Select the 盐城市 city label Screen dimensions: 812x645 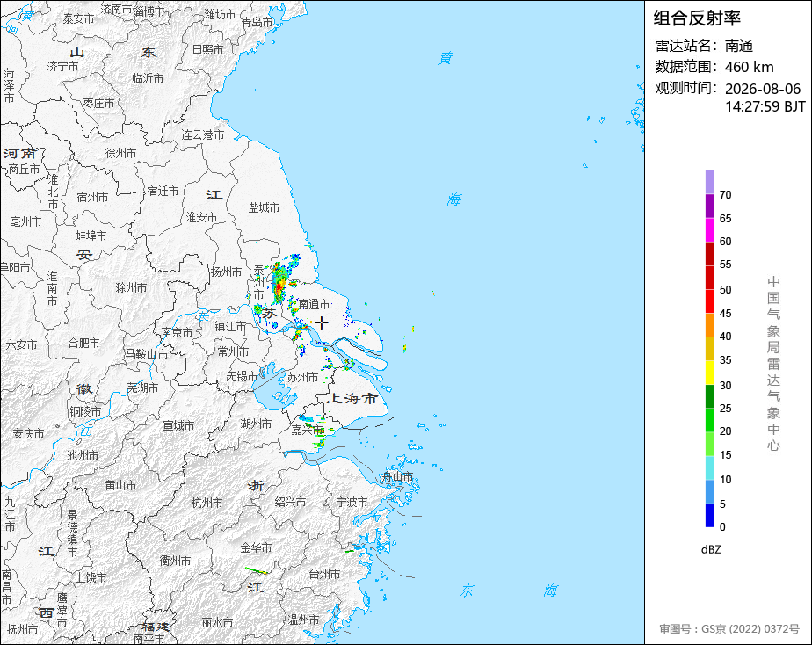[264, 207]
